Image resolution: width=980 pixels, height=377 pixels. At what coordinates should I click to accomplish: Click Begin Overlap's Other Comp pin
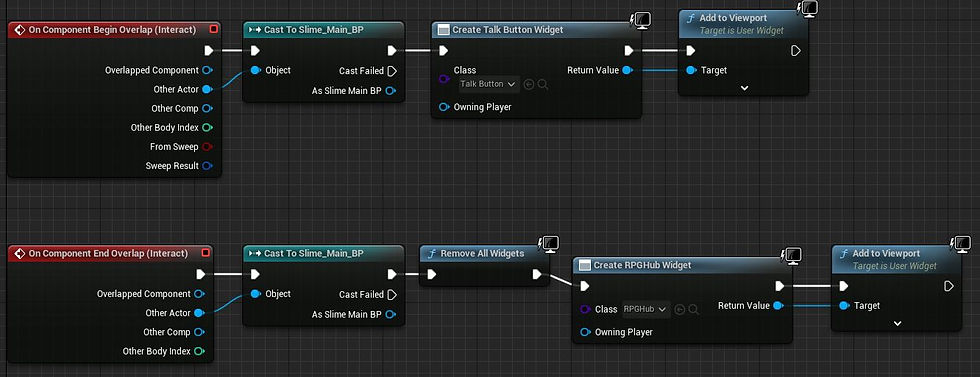click(208, 108)
